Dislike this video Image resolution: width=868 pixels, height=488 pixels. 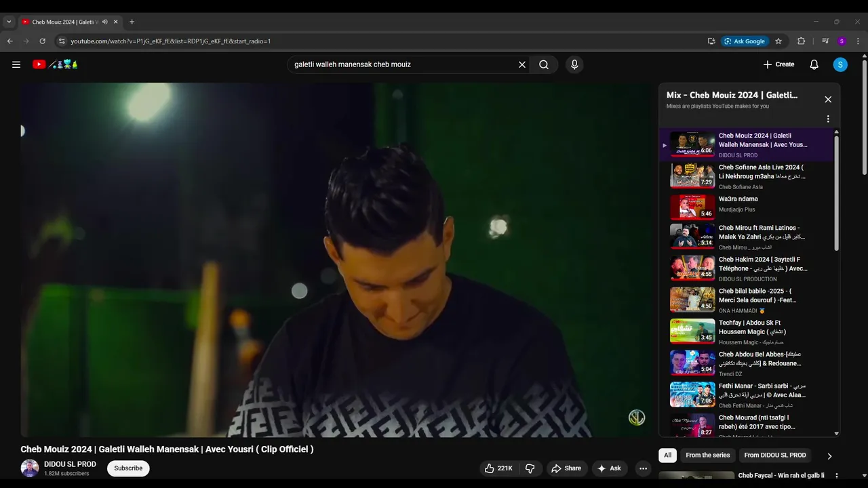click(530, 468)
